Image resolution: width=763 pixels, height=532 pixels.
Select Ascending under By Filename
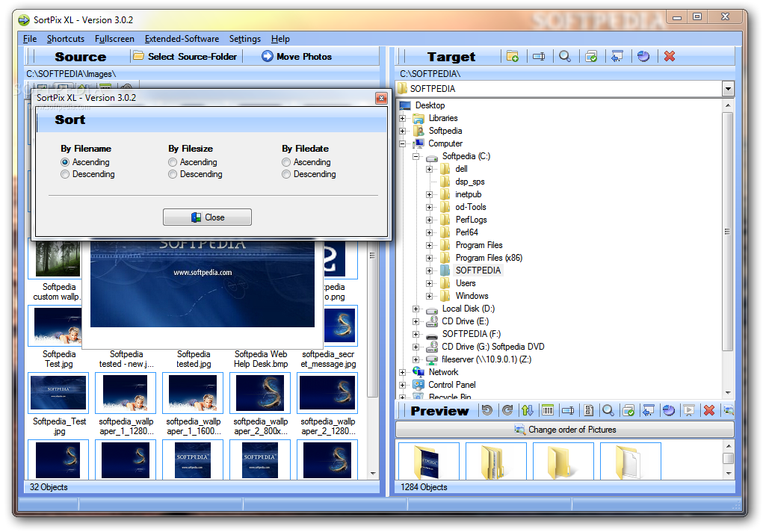point(65,162)
